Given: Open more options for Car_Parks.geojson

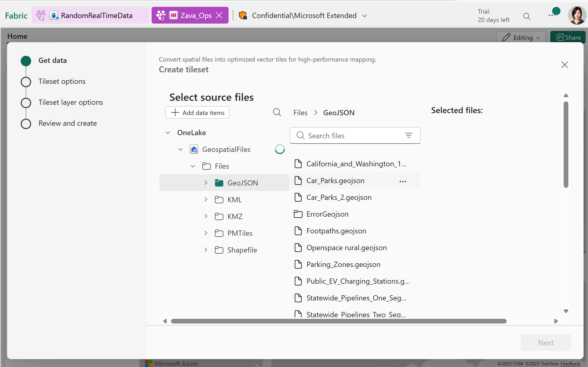Looking at the screenshot, I should click(403, 181).
